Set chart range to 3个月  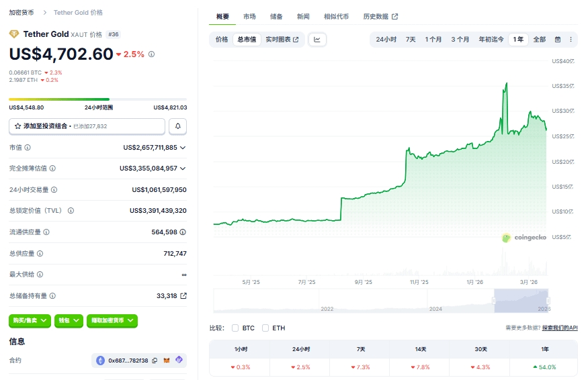tap(460, 40)
